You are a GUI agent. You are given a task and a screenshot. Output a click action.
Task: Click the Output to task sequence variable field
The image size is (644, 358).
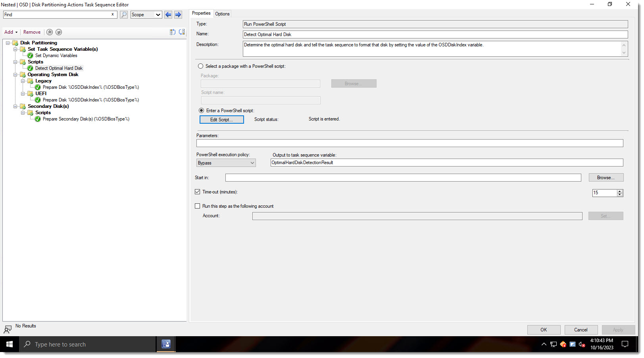447,163
